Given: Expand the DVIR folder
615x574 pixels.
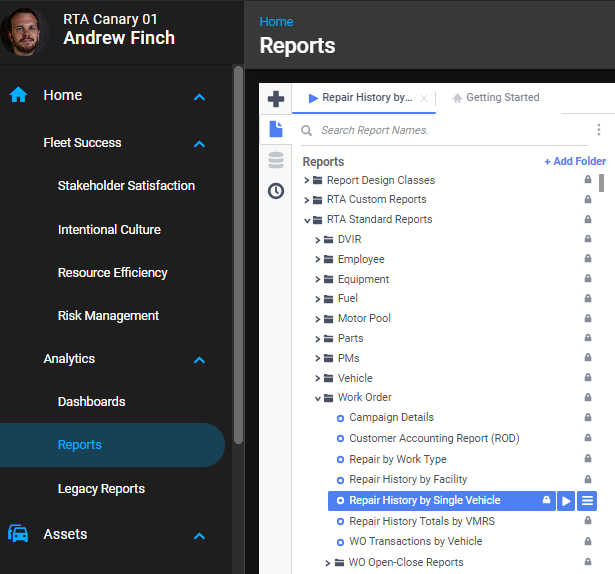Looking at the screenshot, I should (317, 240).
